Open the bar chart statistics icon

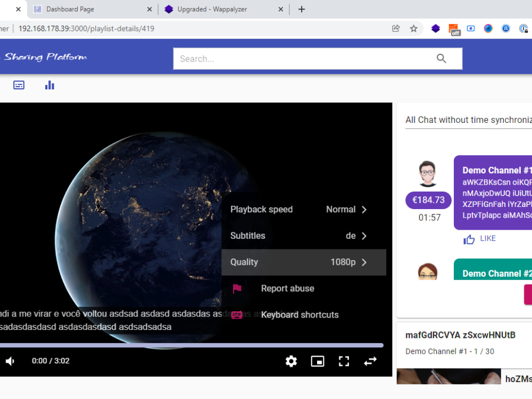49,85
